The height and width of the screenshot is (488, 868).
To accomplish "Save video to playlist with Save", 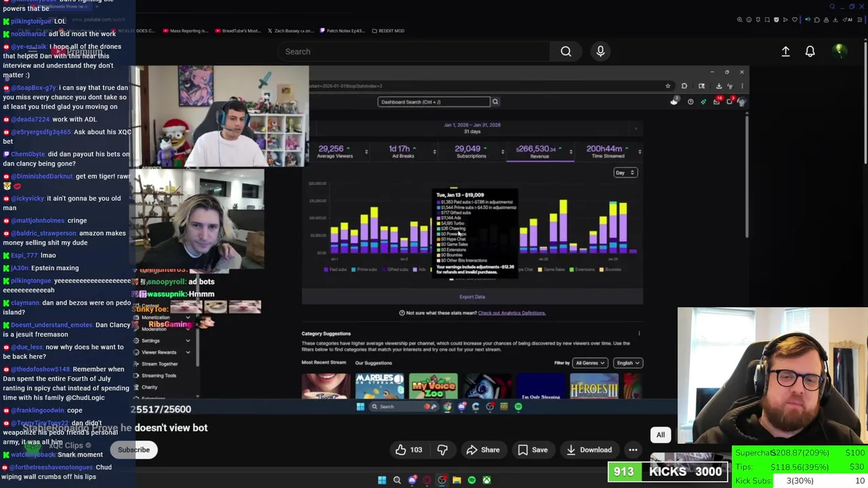I will point(532,449).
